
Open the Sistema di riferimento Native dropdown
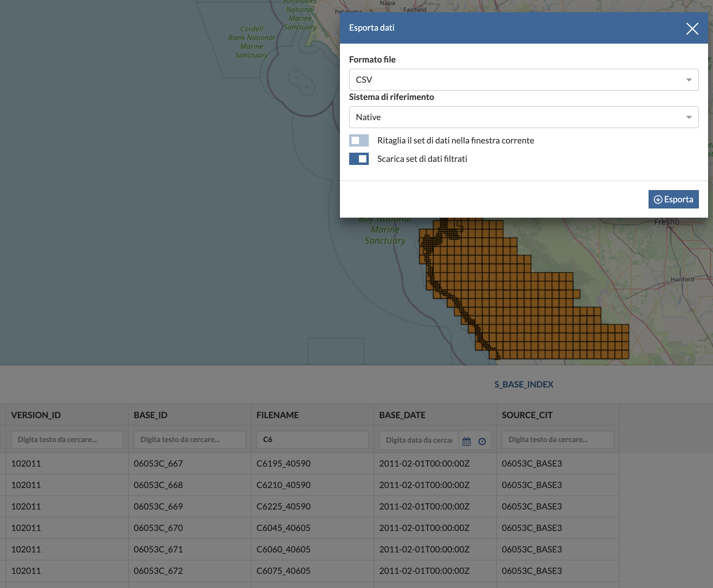[524, 117]
